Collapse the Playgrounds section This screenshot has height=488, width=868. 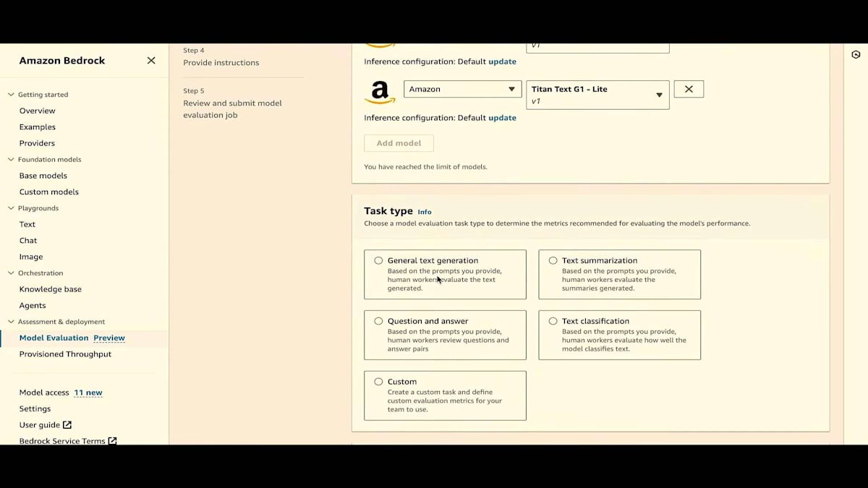(11, 208)
